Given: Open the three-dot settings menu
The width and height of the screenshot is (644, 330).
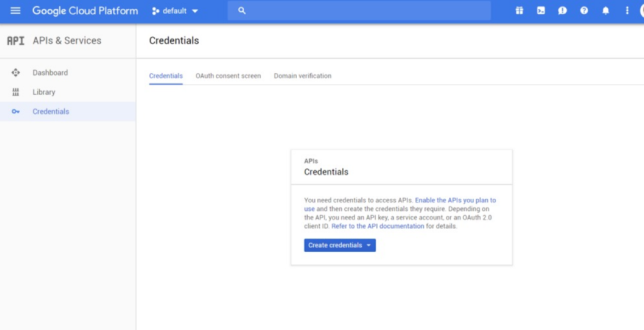Looking at the screenshot, I should coord(627,11).
